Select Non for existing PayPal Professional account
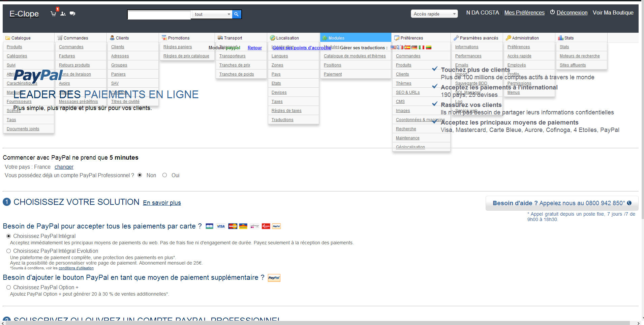Viewport: 644px width, 325px height. click(x=140, y=175)
